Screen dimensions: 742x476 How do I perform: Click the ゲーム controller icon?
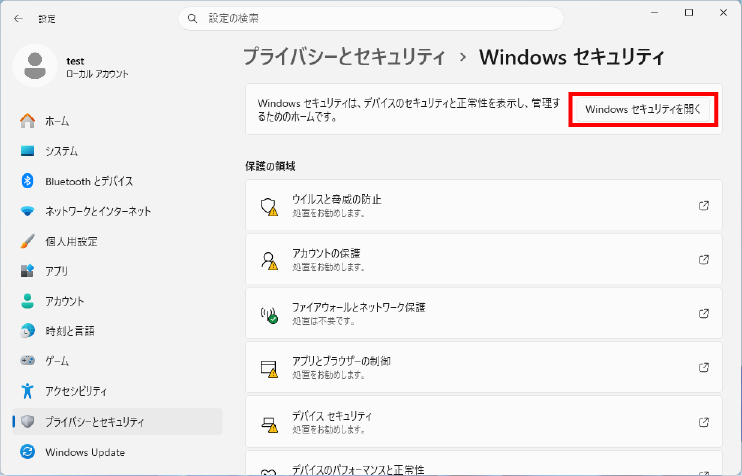pos(27,361)
